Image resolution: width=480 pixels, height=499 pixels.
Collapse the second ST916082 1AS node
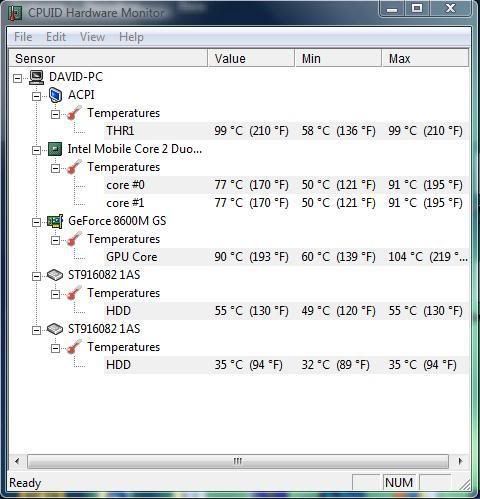[36, 330]
